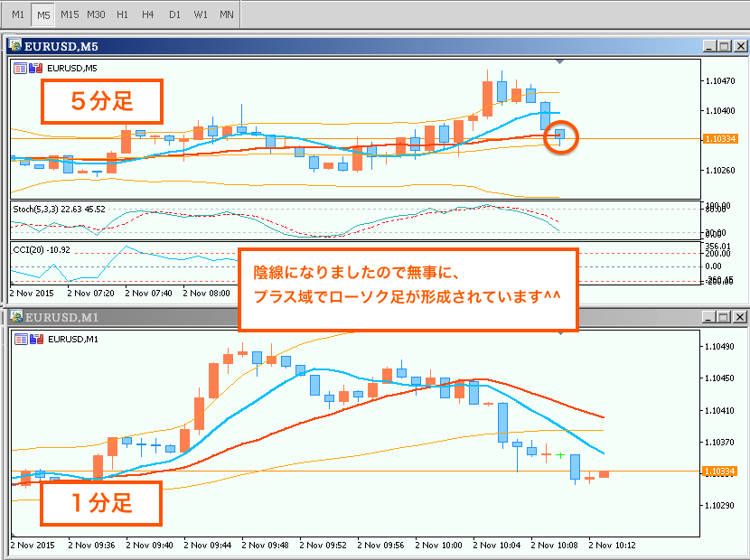
Task: Select the M30 timeframe button
Action: pyautogui.click(x=96, y=14)
